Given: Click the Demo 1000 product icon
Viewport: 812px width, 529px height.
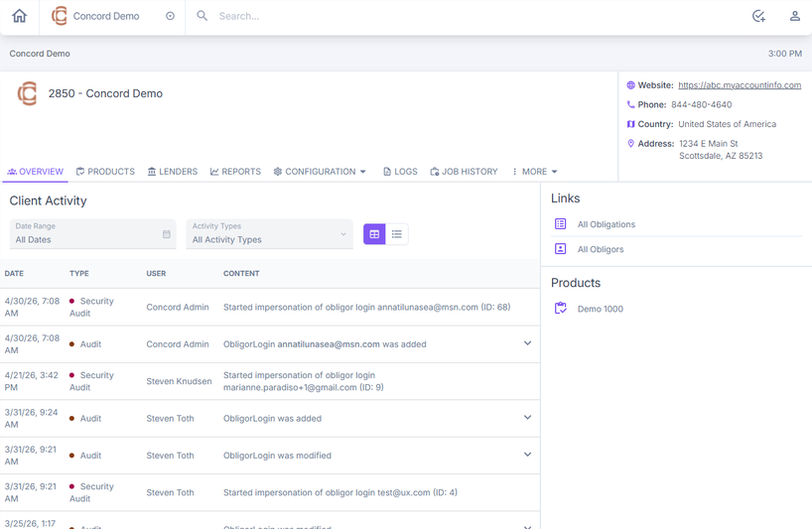Looking at the screenshot, I should [560, 308].
